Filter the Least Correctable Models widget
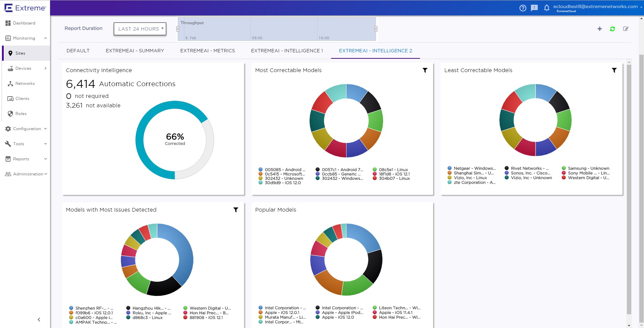Screen dimensions: 644x328 614,70
